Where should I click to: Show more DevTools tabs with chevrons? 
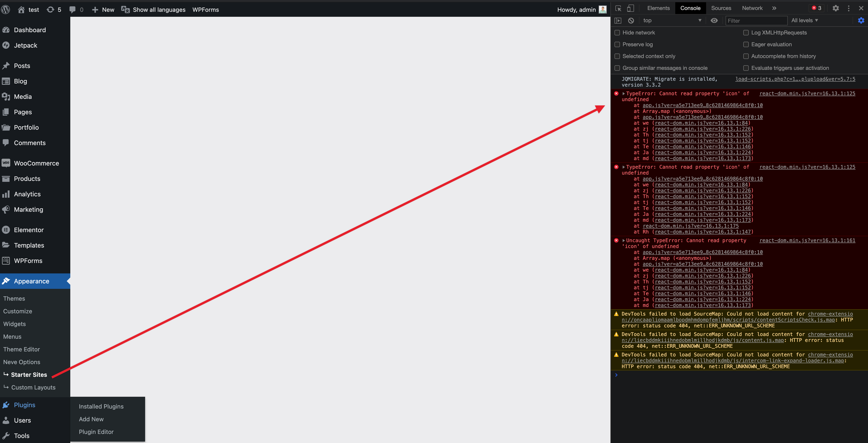point(774,8)
